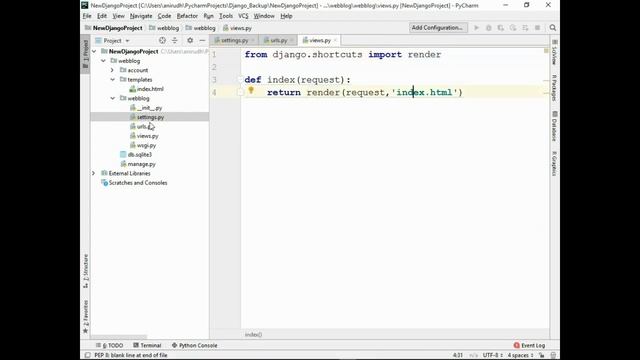The height and width of the screenshot is (360, 640).
Task: Open the Database right tool tab
Action: (x=554, y=127)
